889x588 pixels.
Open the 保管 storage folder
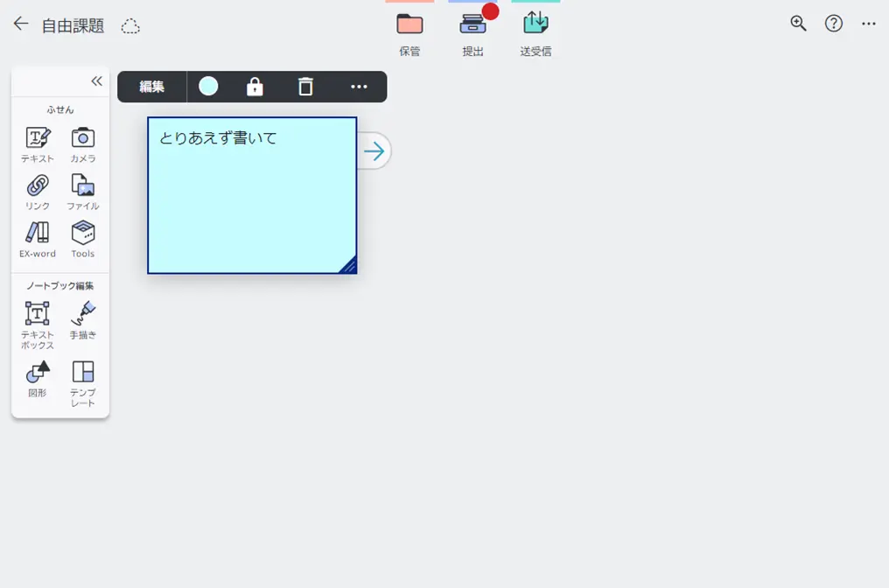click(409, 33)
